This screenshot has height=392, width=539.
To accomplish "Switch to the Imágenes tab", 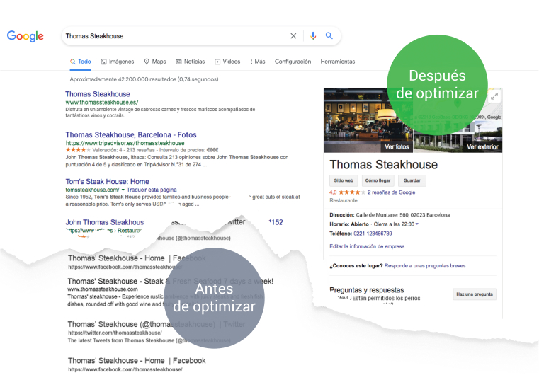I will [x=118, y=62].
